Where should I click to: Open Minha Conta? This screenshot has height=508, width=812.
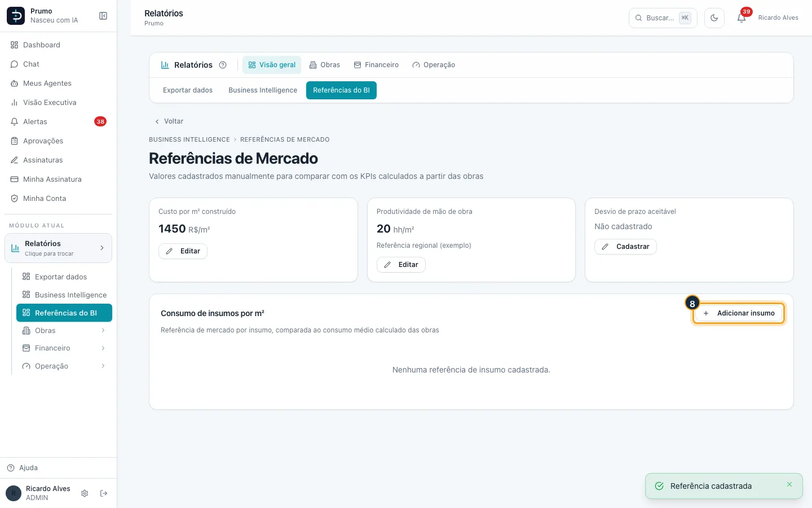point(59,199)
